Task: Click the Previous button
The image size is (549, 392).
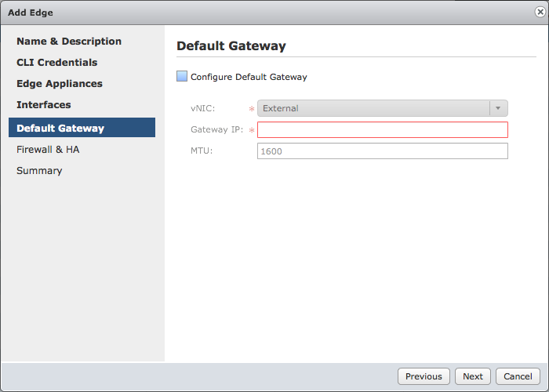Action: [x=424, y=376]
